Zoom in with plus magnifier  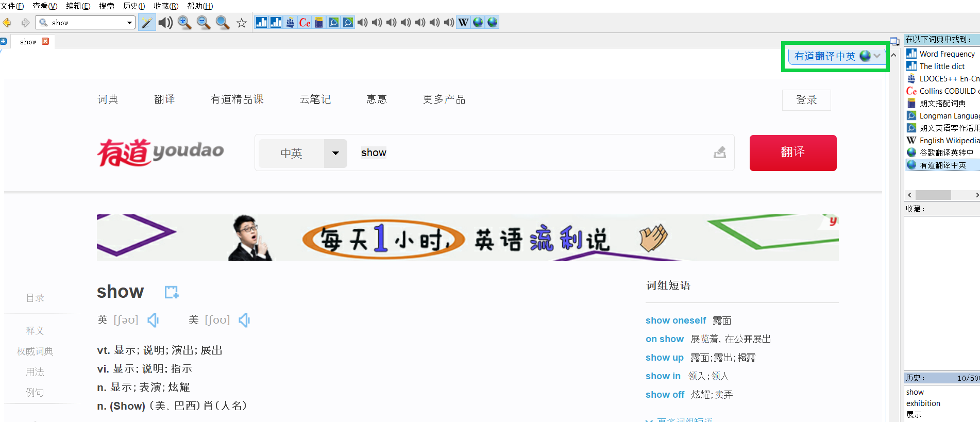tap(184, 23)
